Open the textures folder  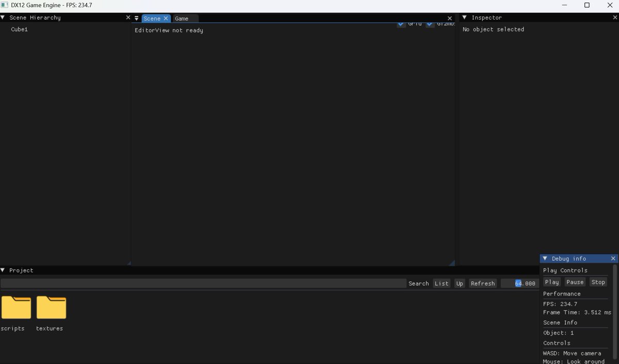point(51,308)
